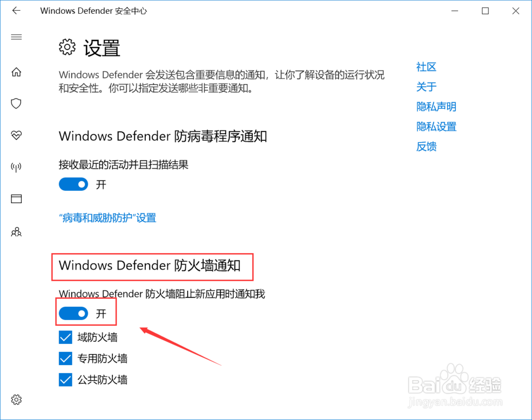Disable firewall blocks new app notification toggle
Screen dimensions: 532x420
click(x=73, y=314)
